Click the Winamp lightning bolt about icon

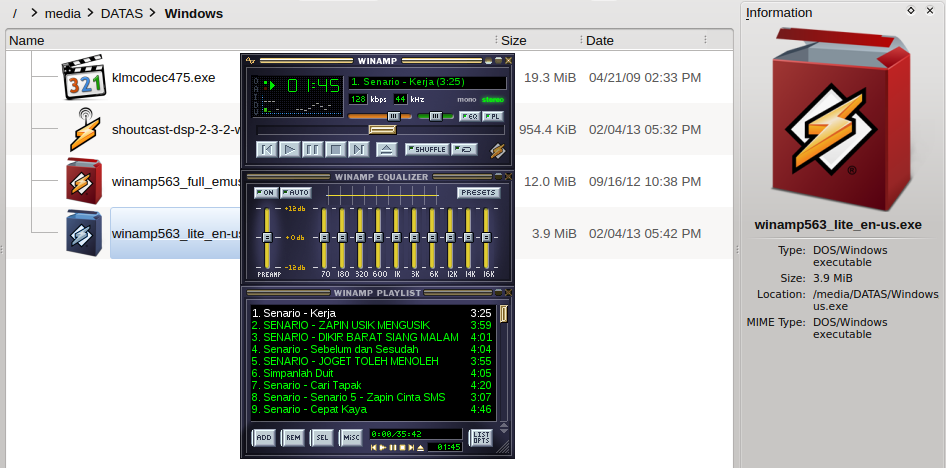[x=498, y=150]
